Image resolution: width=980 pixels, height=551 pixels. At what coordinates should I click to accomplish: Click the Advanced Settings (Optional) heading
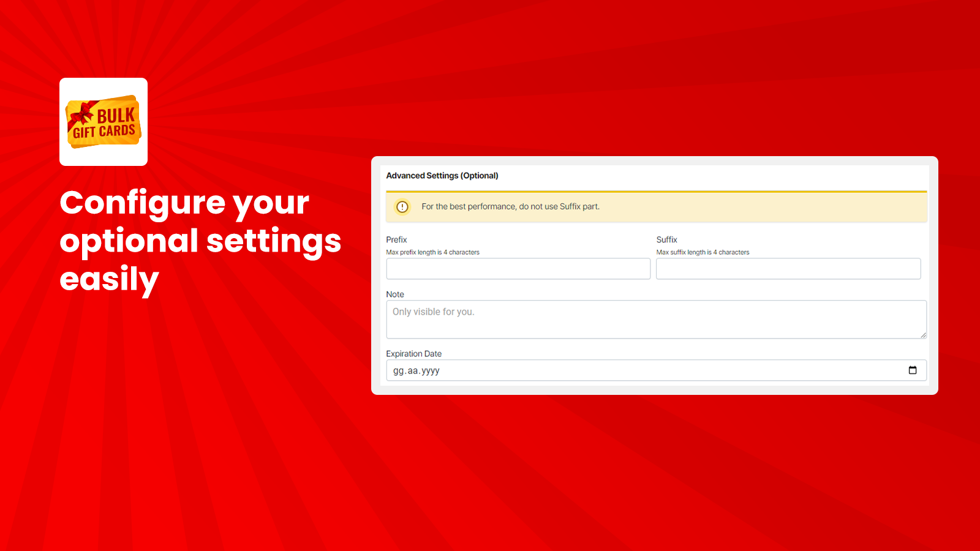(442, 176)
